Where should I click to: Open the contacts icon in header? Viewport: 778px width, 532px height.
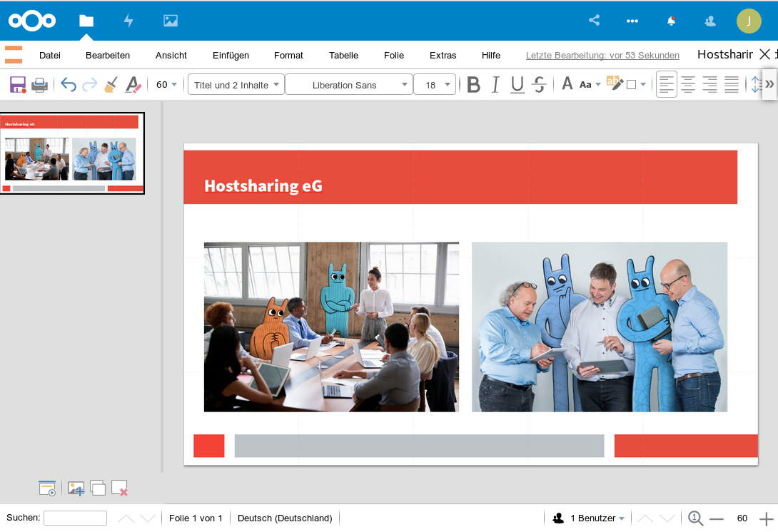[710, 21]
